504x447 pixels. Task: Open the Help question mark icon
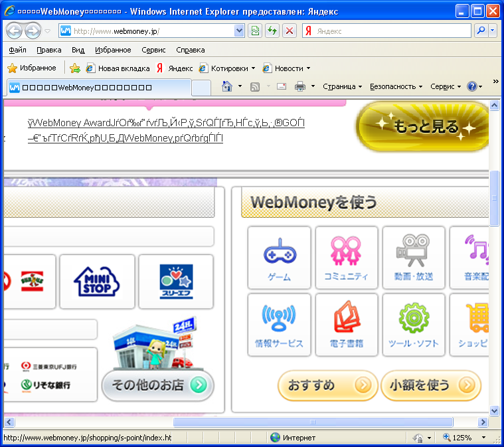(471, 86)
